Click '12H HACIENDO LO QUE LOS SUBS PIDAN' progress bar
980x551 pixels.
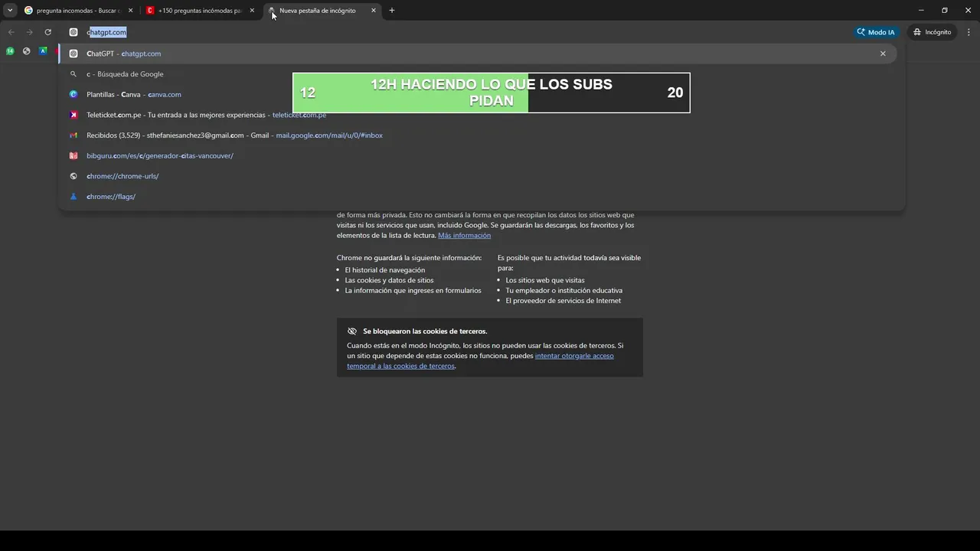[491, 93]
